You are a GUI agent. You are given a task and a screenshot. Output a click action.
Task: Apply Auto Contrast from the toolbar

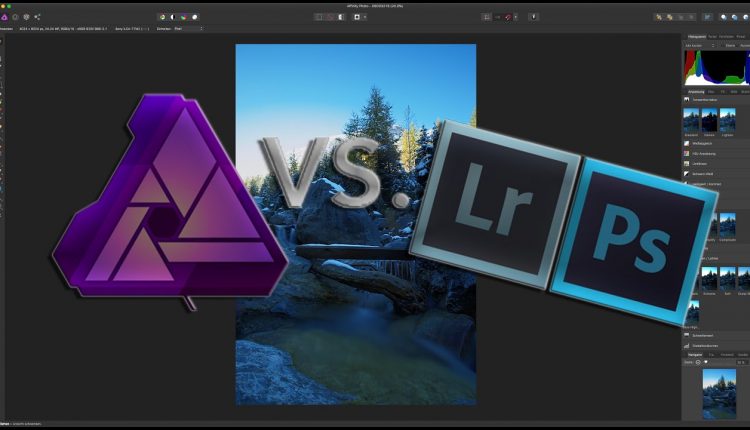tap(173, 17)
